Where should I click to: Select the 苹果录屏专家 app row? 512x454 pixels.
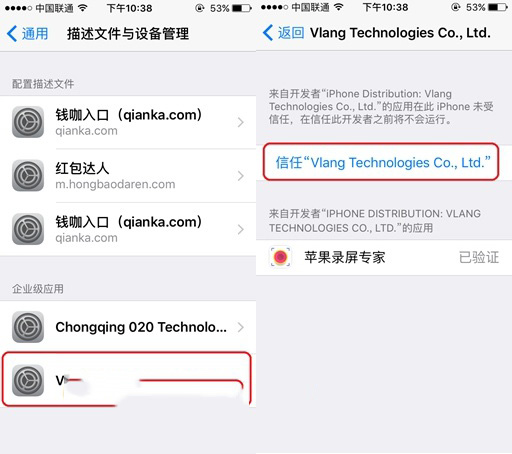(x=384, y=257)
